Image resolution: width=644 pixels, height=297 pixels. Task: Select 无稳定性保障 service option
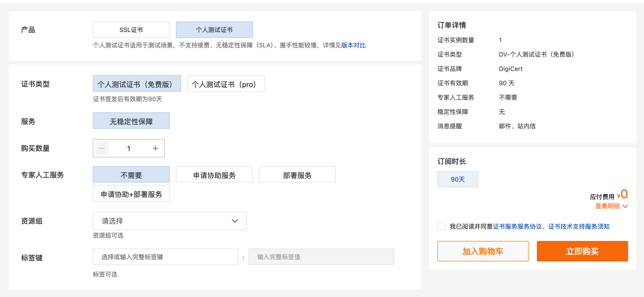point(131,121)
